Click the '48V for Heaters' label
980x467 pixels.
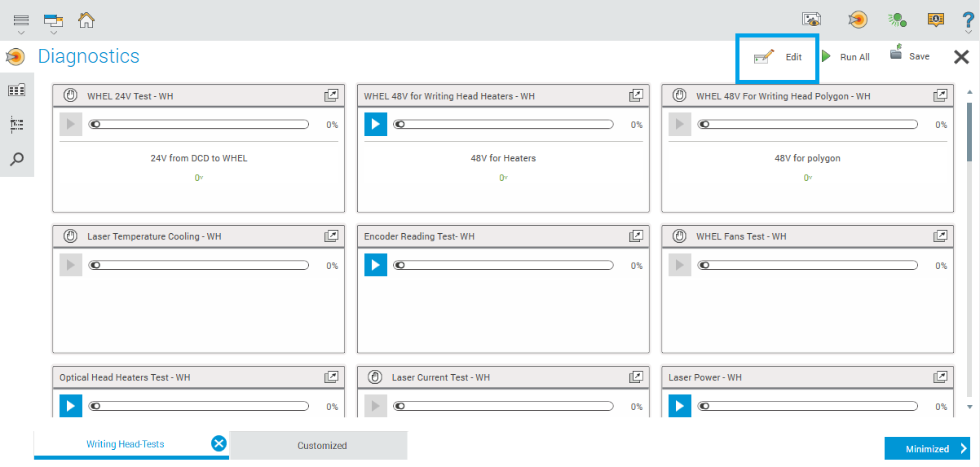pos(504,158)
